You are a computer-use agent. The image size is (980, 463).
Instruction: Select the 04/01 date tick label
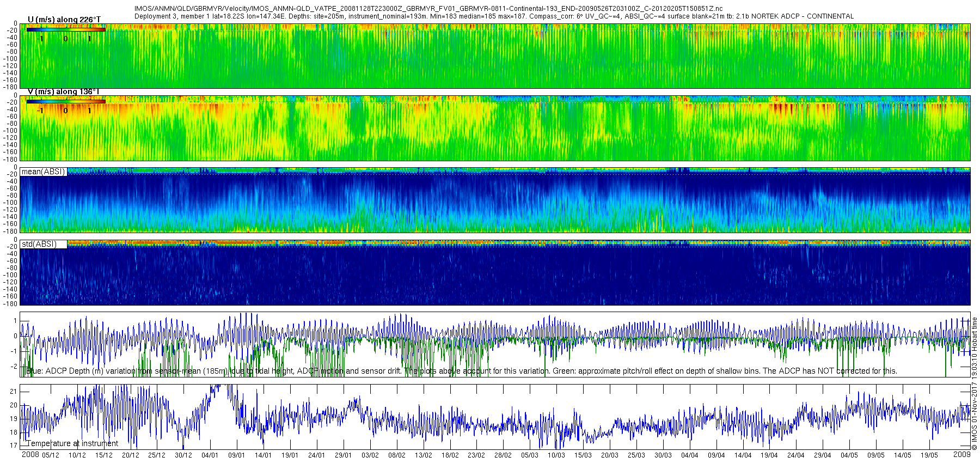tap(210, 455)
